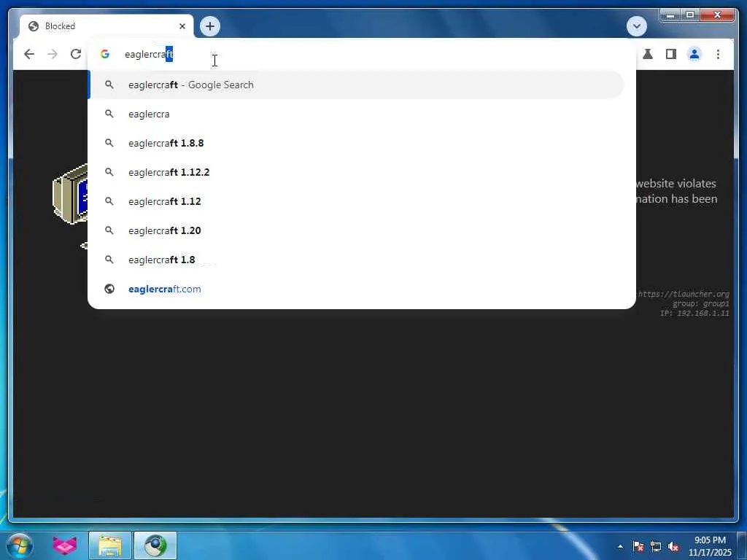Click the Google logo in the address bar
Viewport: 747px width, 560px height.
[x=105, y=54]
